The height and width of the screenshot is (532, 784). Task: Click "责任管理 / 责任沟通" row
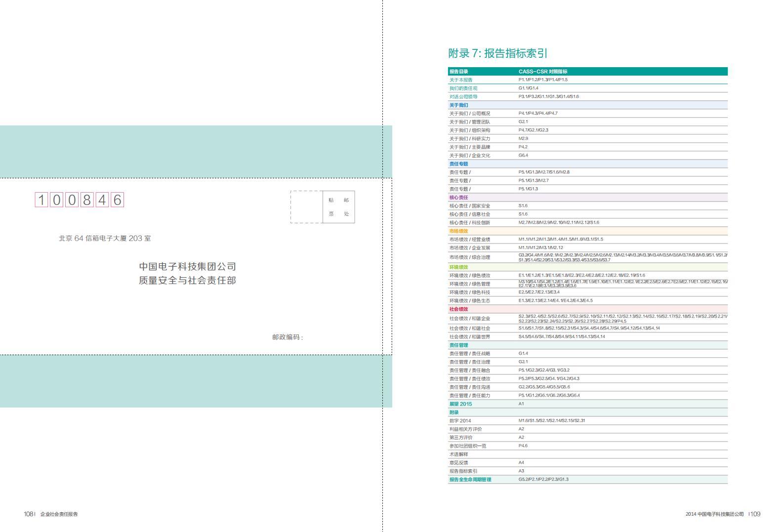588,387
